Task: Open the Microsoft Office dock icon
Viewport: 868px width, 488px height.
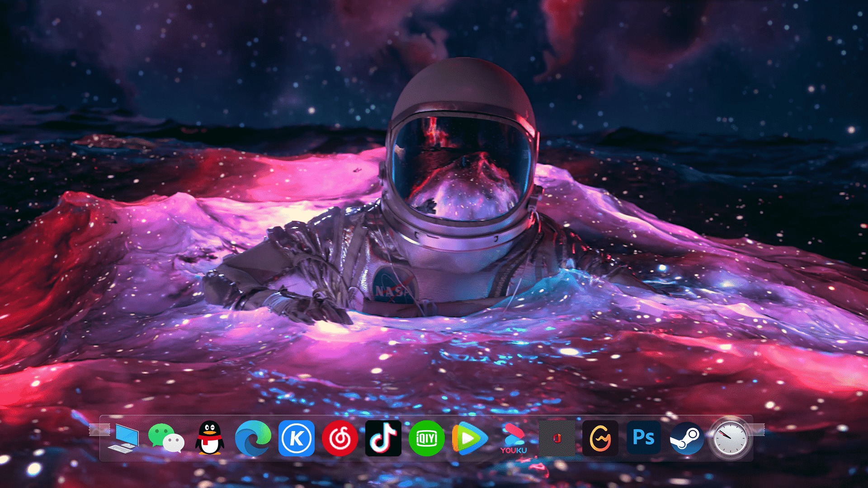Action: click(x=557, y=438)
